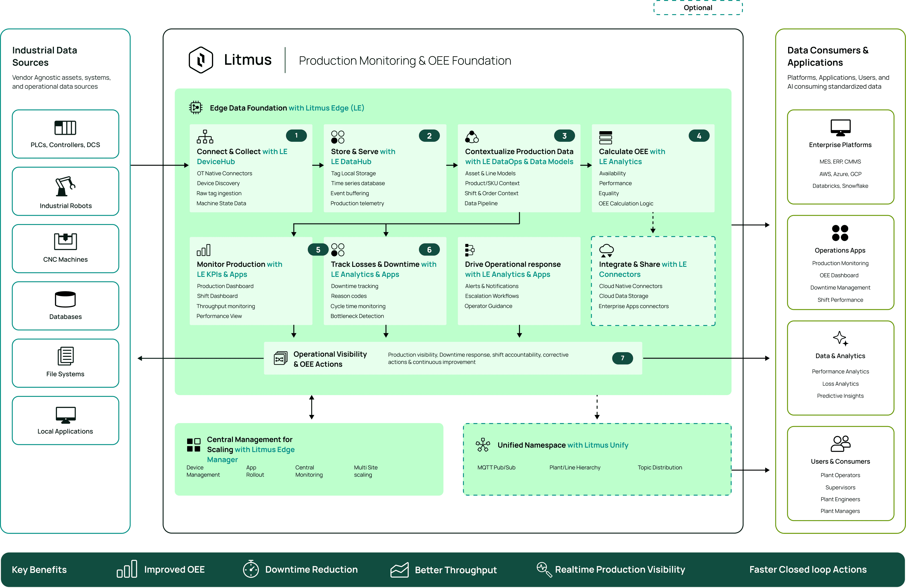Click the Production Monitoring & OEE Foundation title

coord(405,61)
